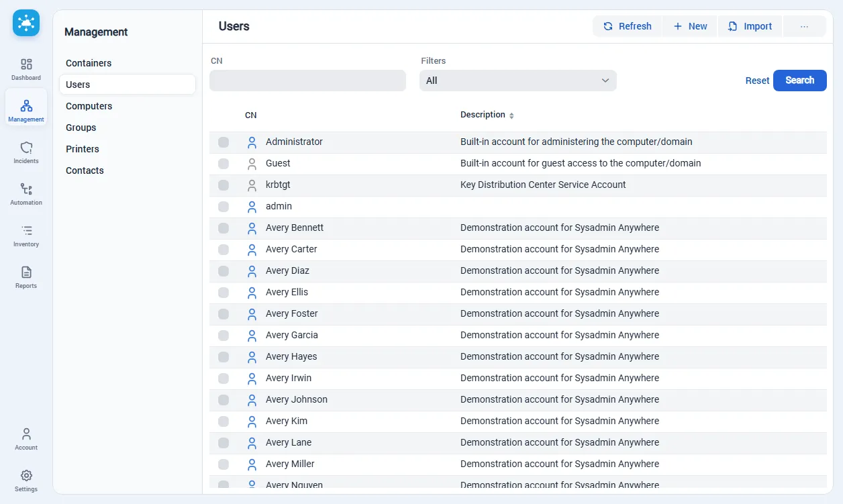Select Users in Management menu
Screen dimensions: 843x504
tap(128, 85)
